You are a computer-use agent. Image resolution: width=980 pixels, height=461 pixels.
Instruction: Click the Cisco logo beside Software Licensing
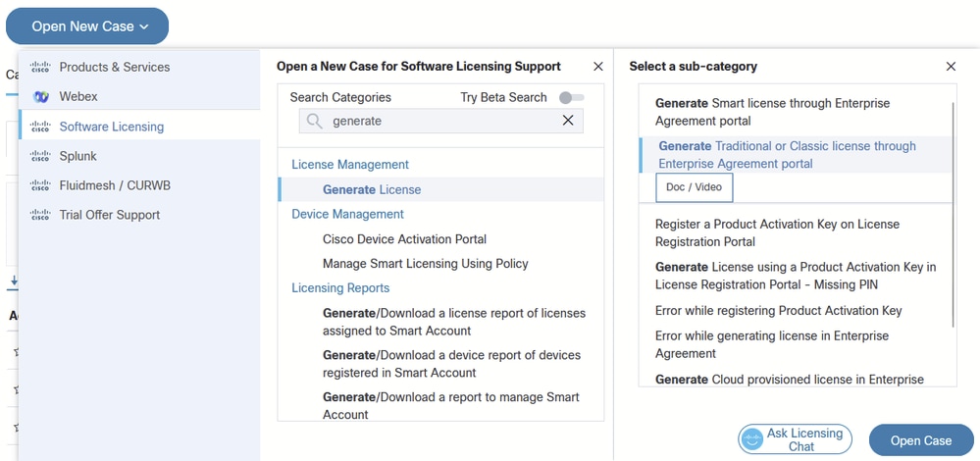[40, 127]
